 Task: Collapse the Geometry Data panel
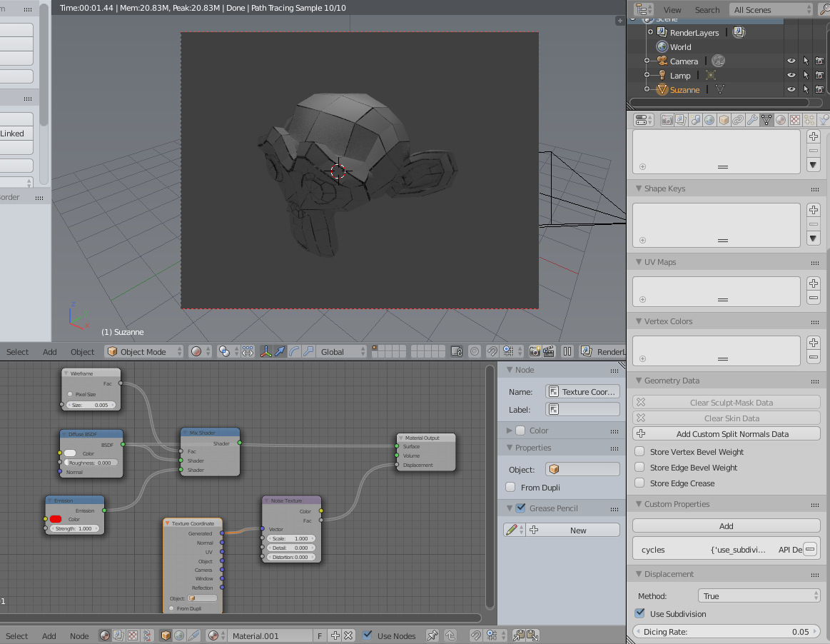639,381
